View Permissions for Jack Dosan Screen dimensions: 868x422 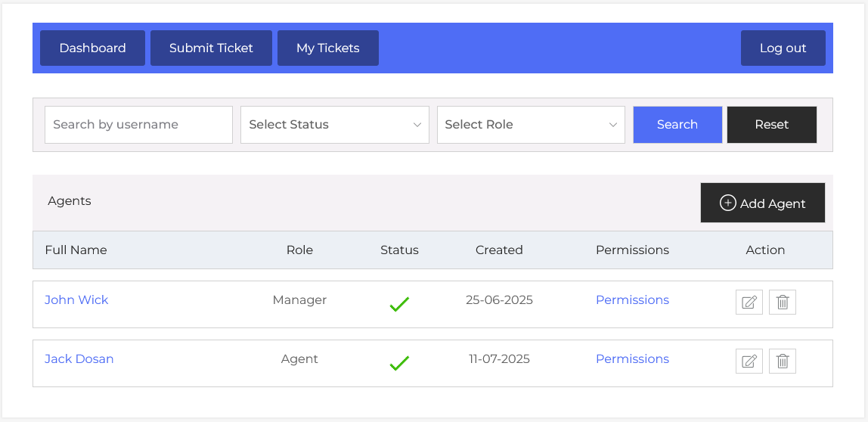[x=632, y=359]
